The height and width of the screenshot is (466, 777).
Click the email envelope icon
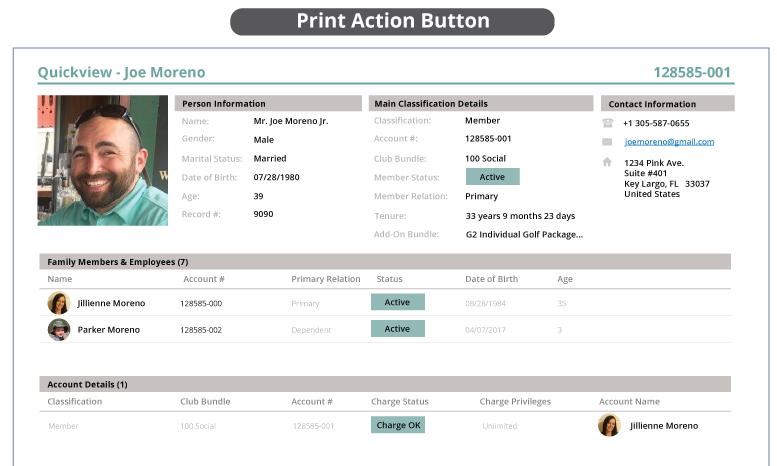(x=607, y=142)
